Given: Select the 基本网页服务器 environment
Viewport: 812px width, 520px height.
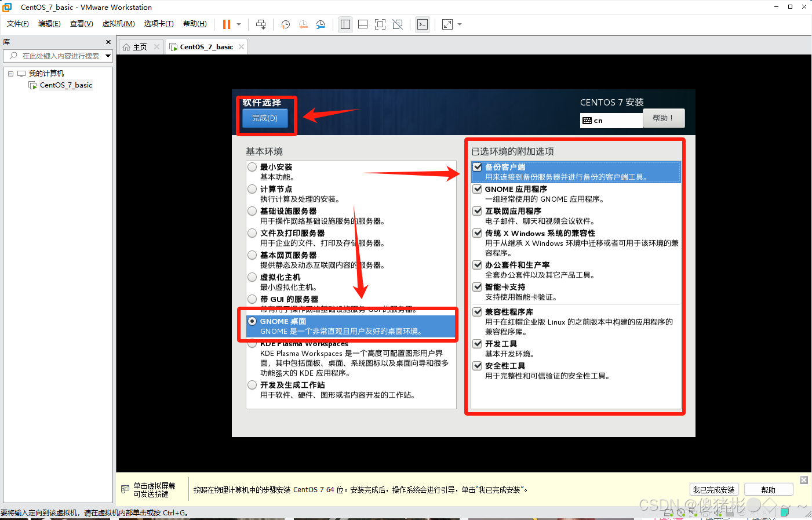Looking at the screenshot, I should click(x=252, y=255).
